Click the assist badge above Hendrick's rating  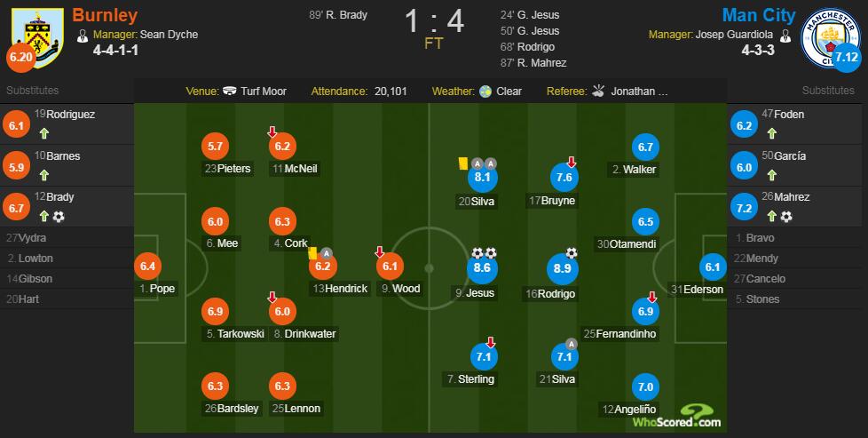[326, 253]
